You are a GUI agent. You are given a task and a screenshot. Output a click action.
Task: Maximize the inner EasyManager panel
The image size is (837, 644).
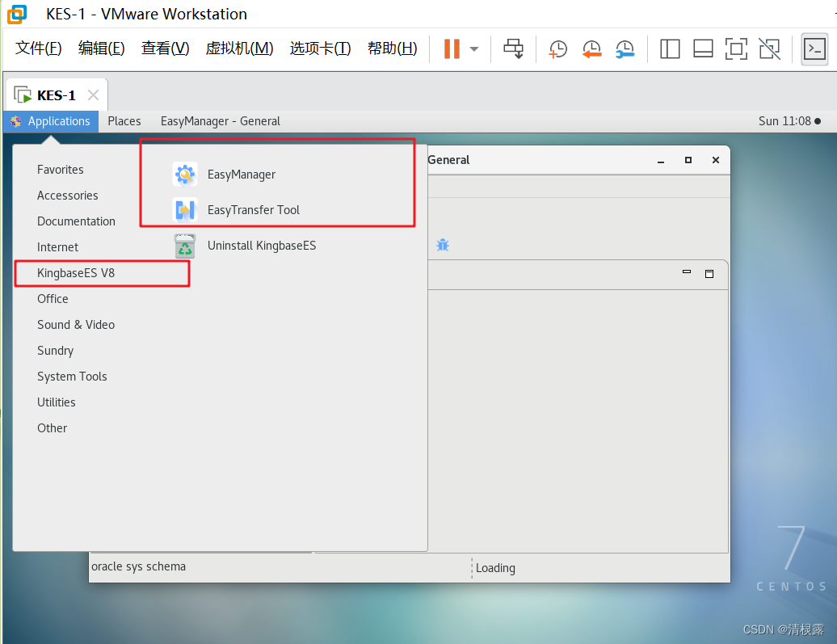click(709, 274)
